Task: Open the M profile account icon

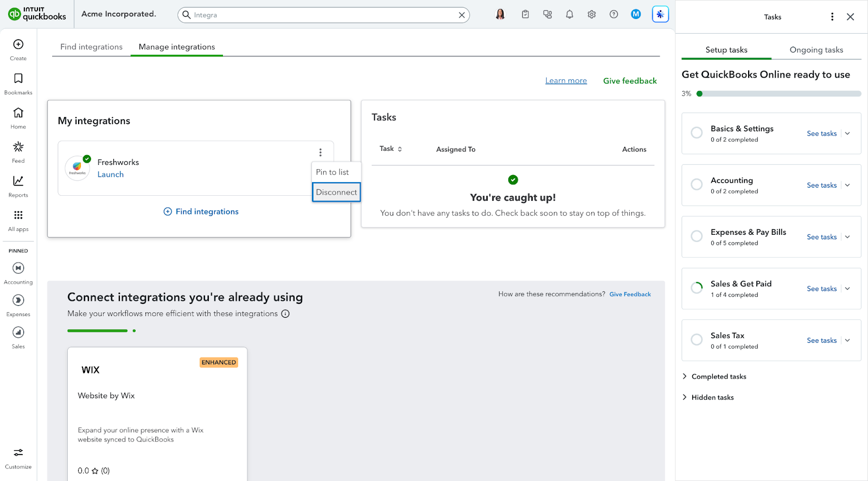Action: point(636,15)
